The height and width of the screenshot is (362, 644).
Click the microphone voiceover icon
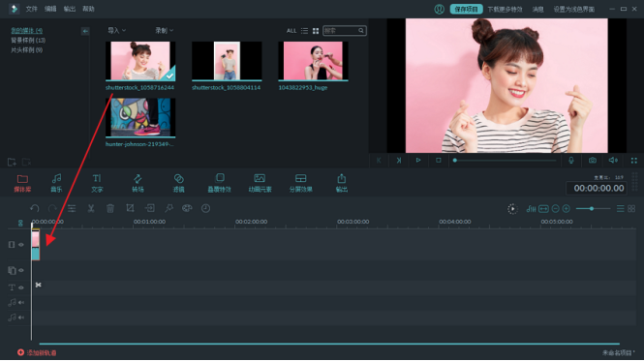[571, 160]
